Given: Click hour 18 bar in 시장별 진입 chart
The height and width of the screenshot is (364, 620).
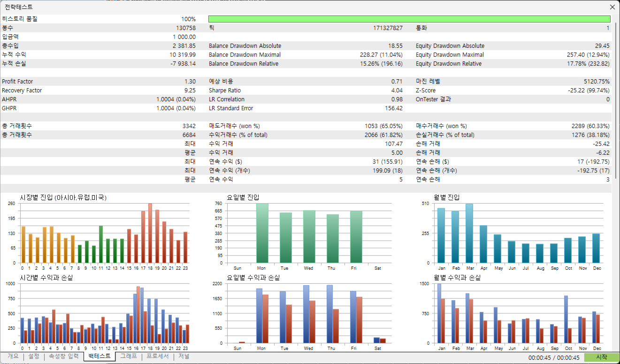Looking at the screenshot, I should [x=150, y=233].
